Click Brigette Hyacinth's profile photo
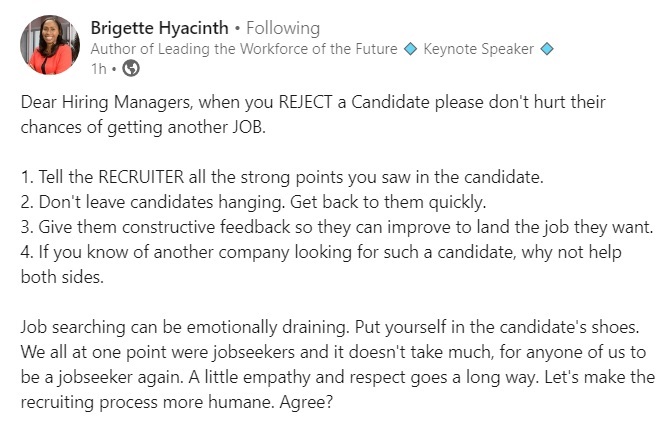The width and height of the screenshot is (672, 432). (x=49, y=45)
